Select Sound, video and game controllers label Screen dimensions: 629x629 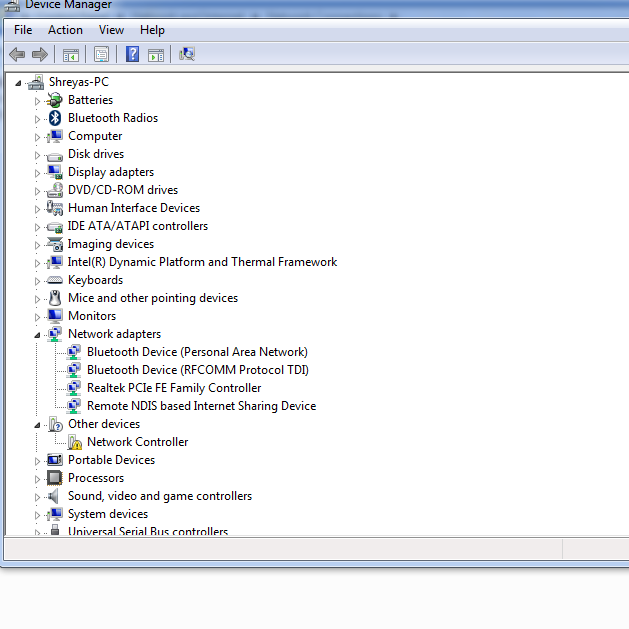pyautogui.click(x=160, y=496)
